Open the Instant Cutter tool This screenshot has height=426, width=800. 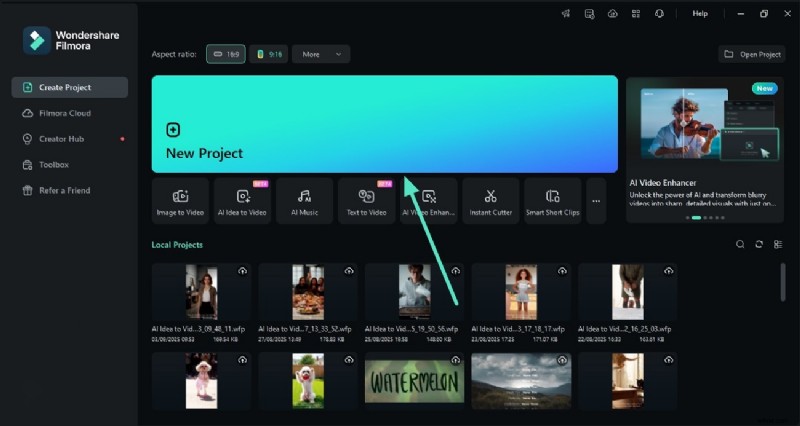click(490, 201)
